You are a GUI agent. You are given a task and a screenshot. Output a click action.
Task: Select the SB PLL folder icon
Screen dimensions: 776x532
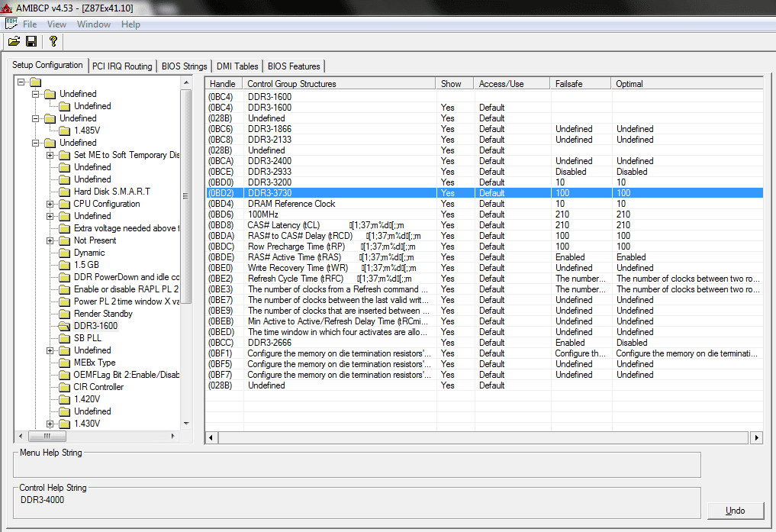64,338
